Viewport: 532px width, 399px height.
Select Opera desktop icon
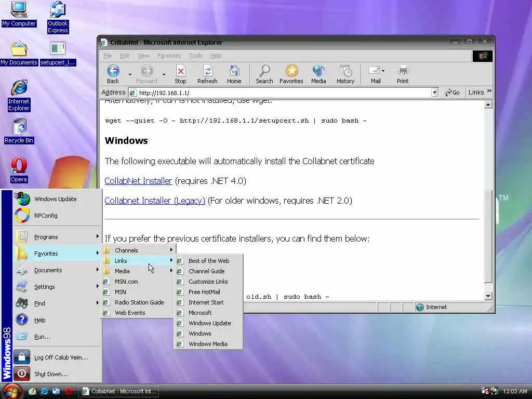[19, 170]
